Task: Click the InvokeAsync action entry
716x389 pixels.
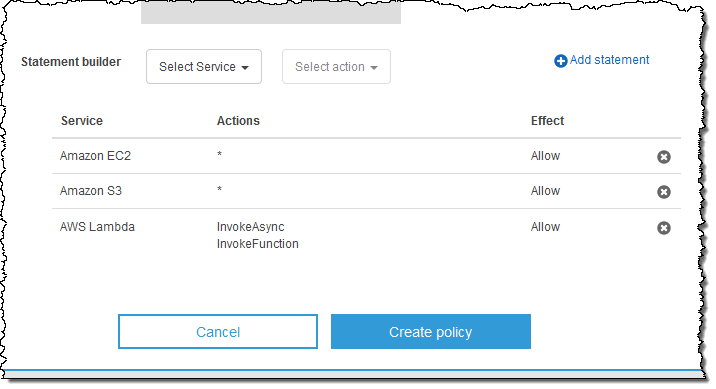Action: 250,227
